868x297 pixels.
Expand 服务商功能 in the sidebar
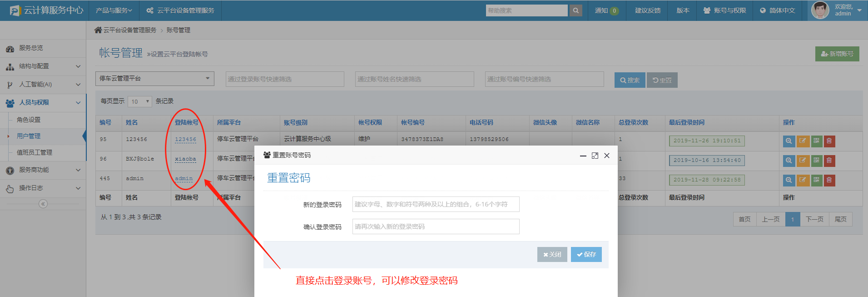click(43, 170)
